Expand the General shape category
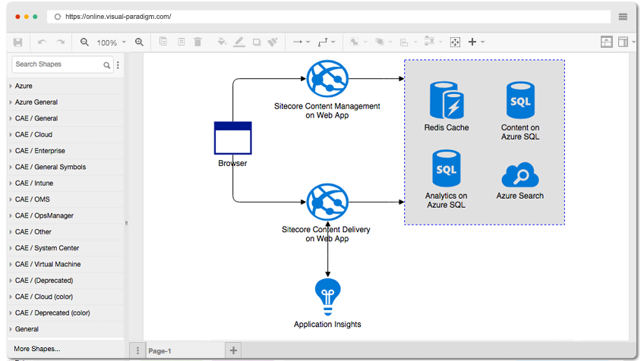 pos(66,329)
